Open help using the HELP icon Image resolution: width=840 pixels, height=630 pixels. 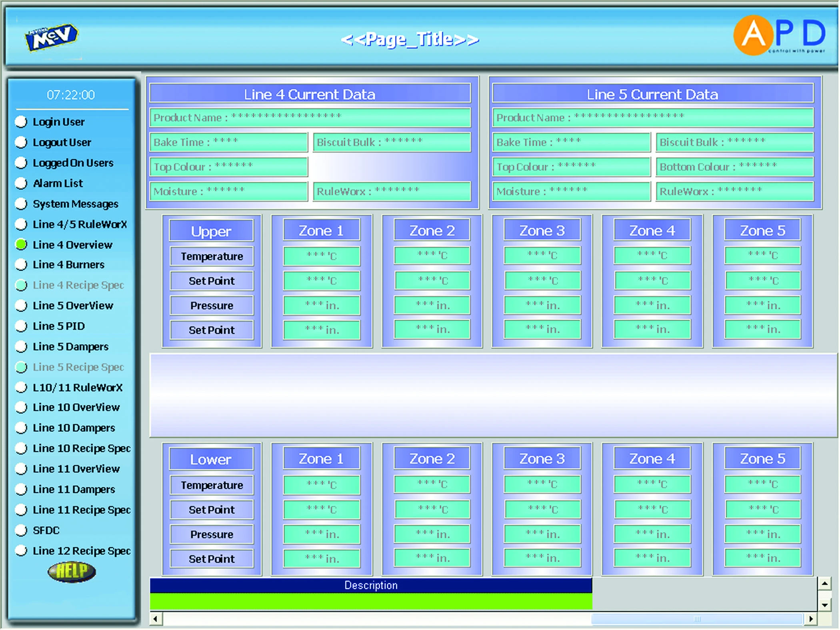(x=72, y=571)
